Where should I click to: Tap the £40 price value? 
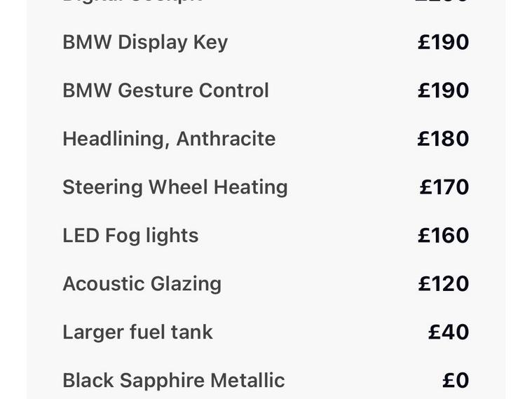[449, 332]
